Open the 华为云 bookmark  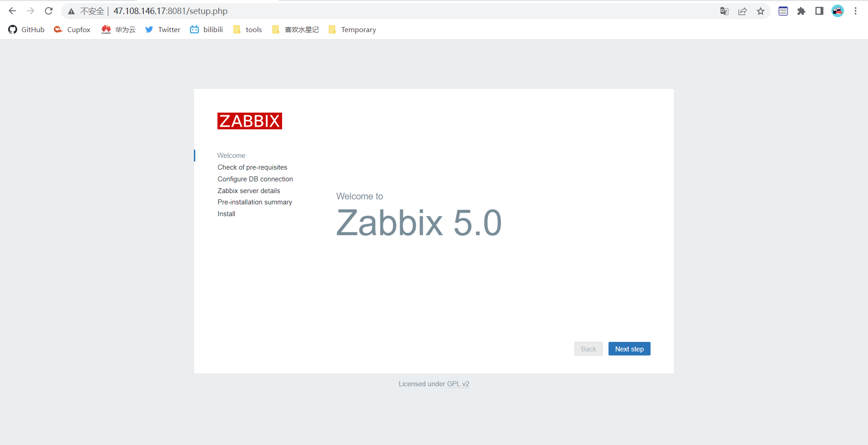point(119,29)
